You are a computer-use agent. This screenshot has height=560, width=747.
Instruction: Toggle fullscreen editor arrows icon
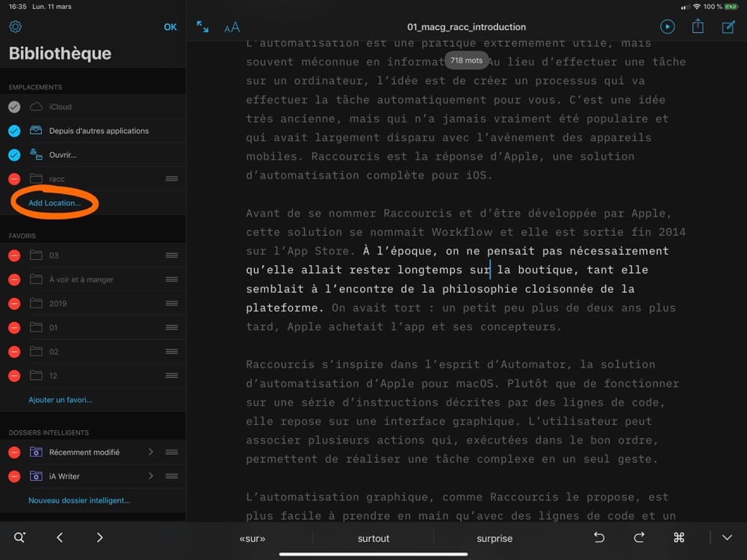tap(203, 27)
